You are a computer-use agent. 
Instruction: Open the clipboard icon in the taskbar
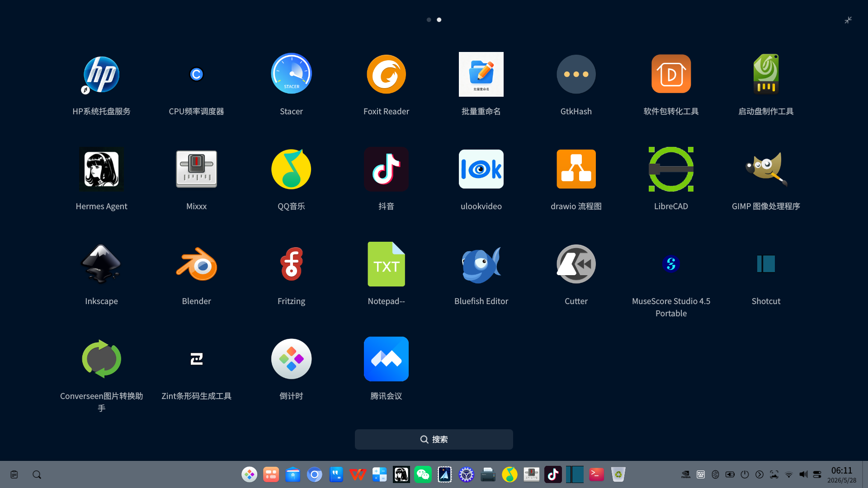click(14, 474)
